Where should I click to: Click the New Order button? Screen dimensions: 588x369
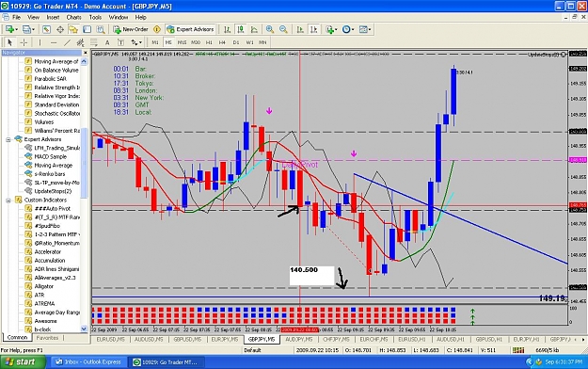pyautogui.click(x=131, y=29)
